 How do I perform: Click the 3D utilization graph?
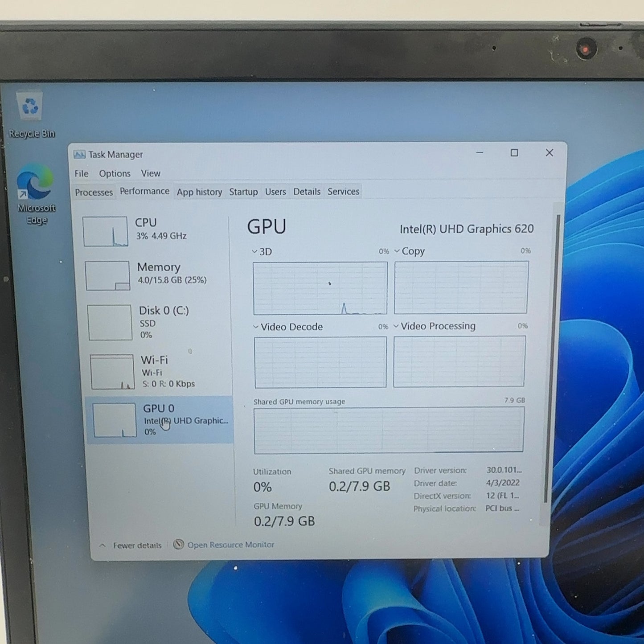point(320,288)
